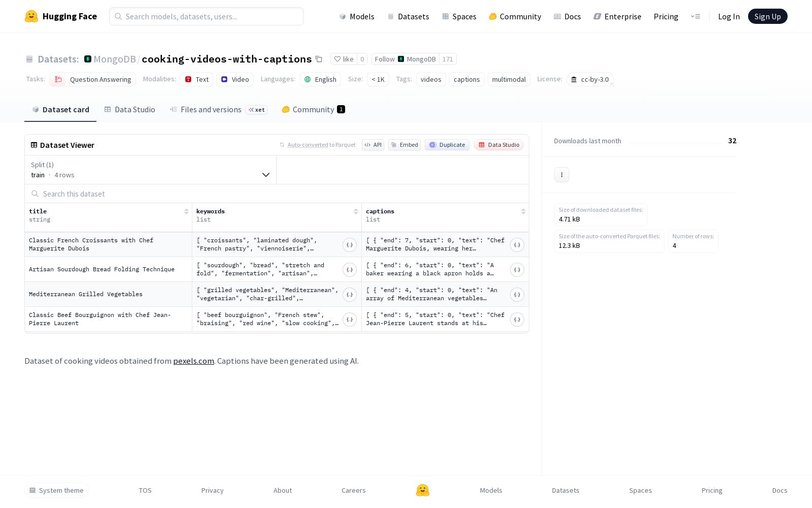Sort by the keywords column
Screen dimensions: 812x508
356,211
